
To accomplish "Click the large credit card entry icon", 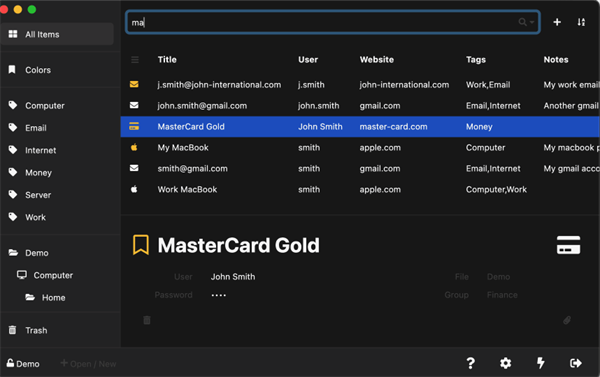I will click(568, 245).
